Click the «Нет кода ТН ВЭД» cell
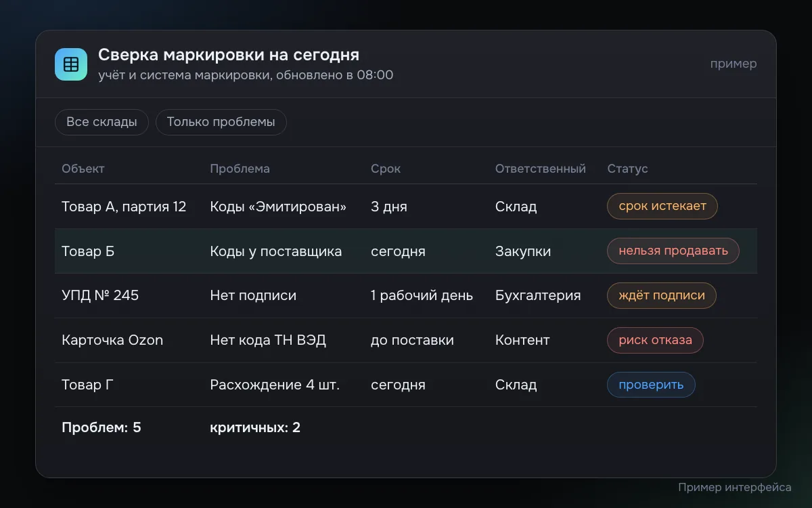Viewport: 812px width, 508px height. (x=268, y=340)
